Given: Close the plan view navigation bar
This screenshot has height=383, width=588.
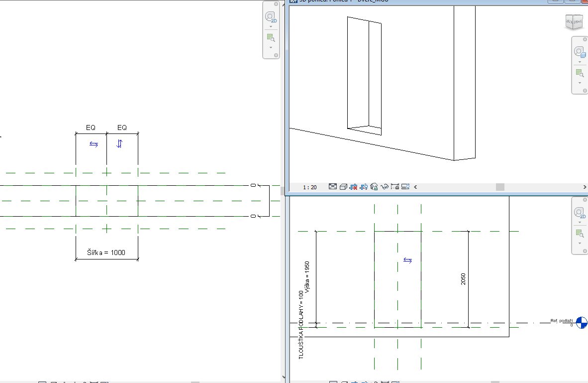Looking at the screenshot, I should [276, 4].
